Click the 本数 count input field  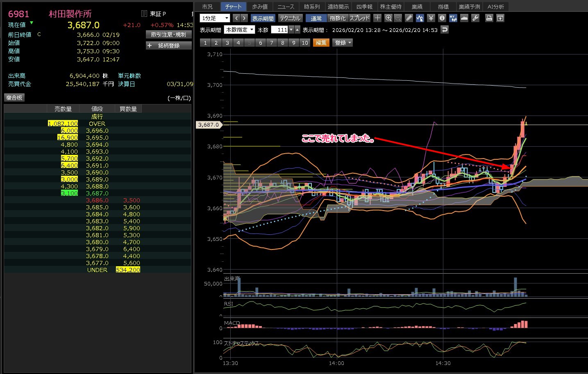tap(279, 30)
